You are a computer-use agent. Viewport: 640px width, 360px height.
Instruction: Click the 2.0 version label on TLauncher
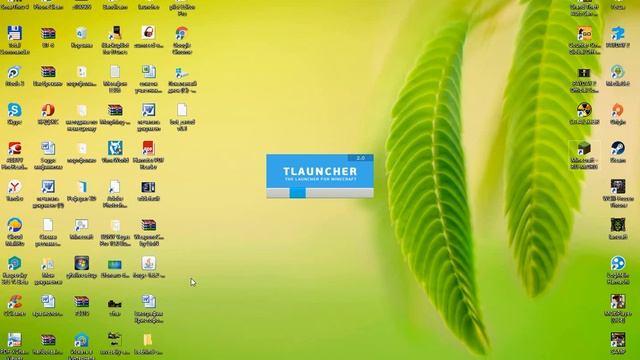click(360, 158)
